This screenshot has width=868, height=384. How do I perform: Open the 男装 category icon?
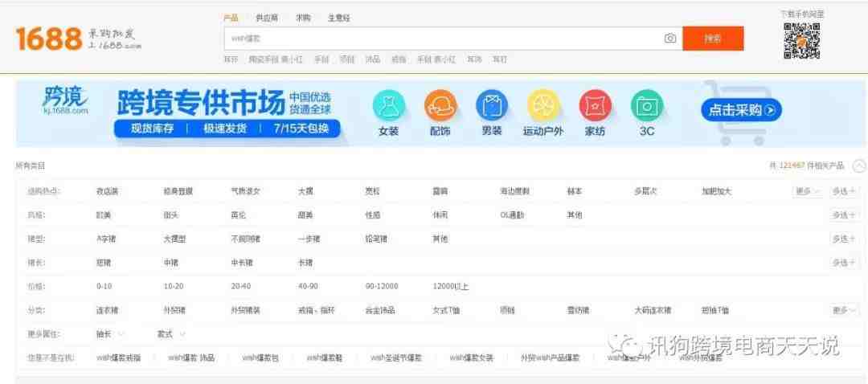(491, 106)
